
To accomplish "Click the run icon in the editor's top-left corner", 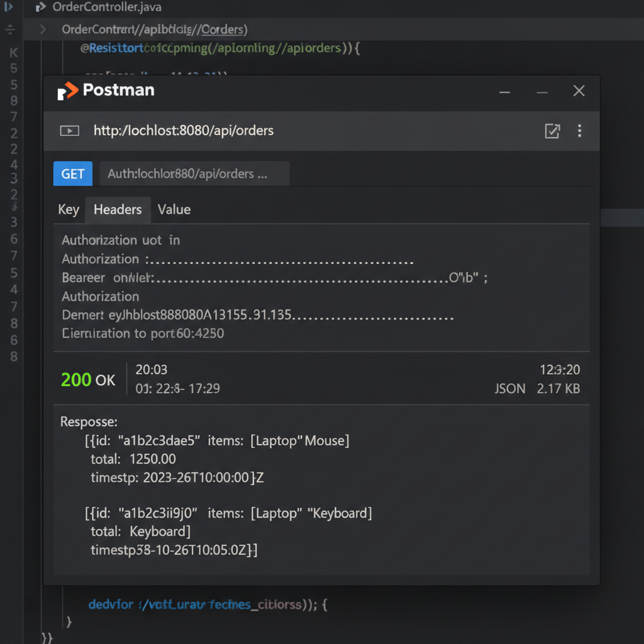I will pyautogui.click(x=9, y=6).
